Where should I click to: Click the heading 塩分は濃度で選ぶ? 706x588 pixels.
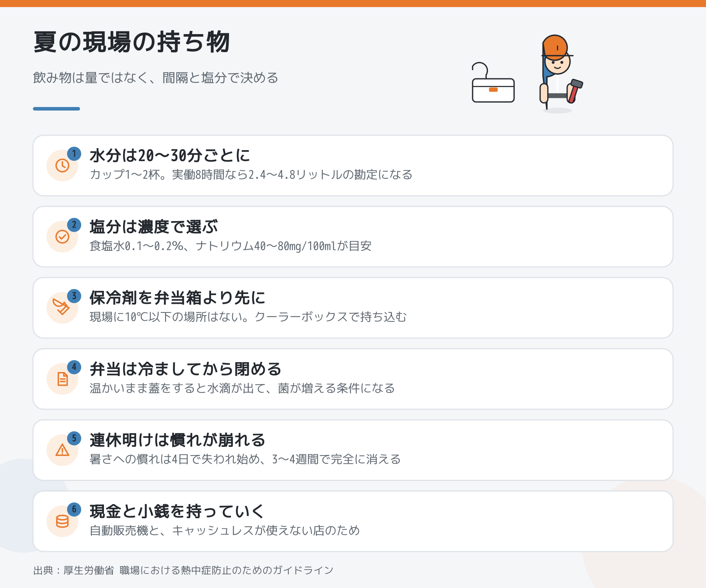click(154, 227)
